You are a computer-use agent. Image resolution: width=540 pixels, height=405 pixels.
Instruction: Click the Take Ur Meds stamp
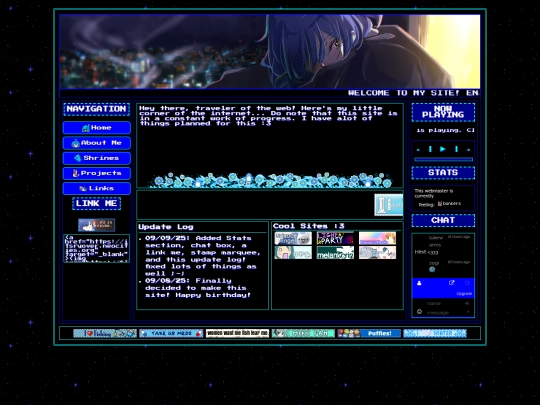pyautogui.click(x=171, y=333)
